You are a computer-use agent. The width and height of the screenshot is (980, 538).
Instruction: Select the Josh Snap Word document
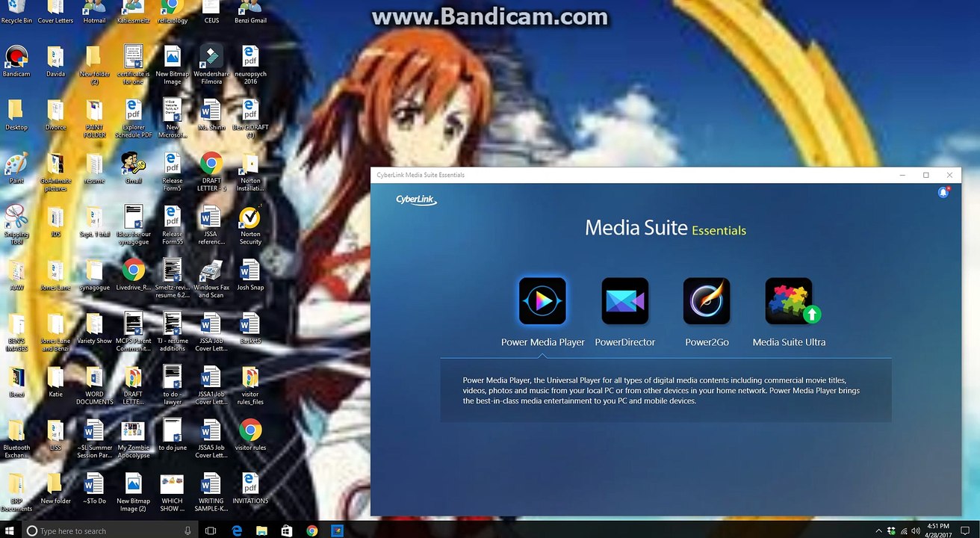coord(250,275)
